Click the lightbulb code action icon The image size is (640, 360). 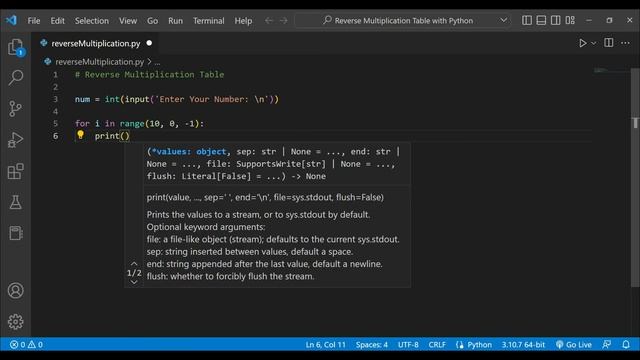pos(80,135)
